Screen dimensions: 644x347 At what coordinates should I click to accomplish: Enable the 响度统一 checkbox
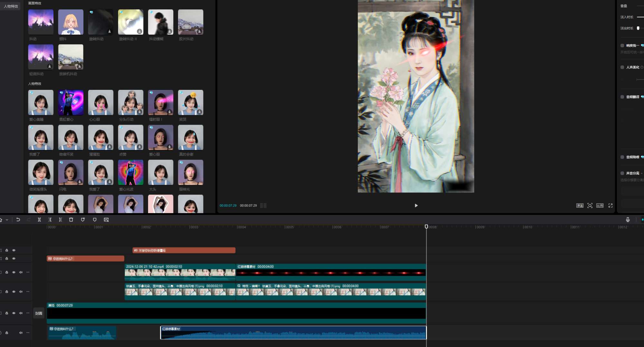[622, 45]
